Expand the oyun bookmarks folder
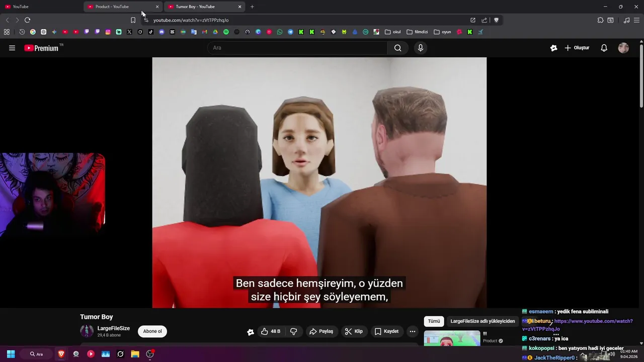Viewport: 644px width, 362px height. tap(442, 32)
